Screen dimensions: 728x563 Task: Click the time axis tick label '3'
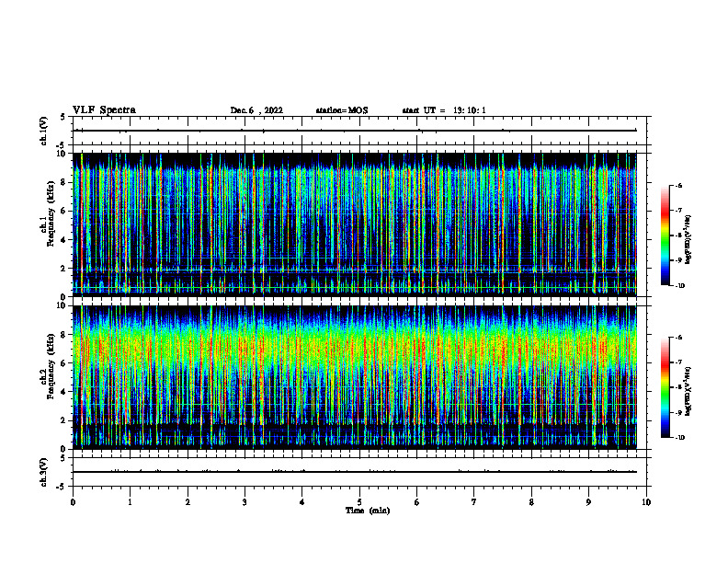[x=245, y=502]
